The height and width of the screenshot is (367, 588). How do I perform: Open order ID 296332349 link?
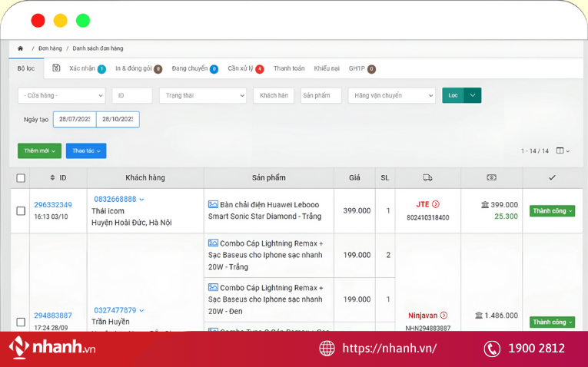click(53, 205)
